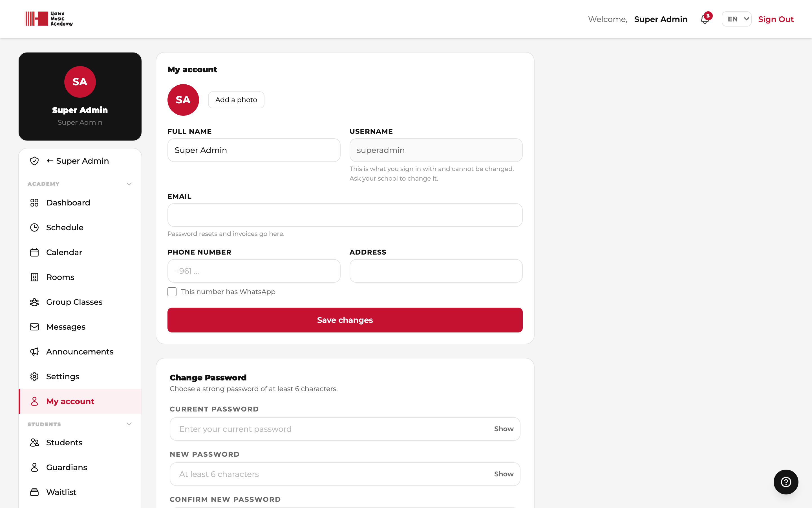Go to Schedule in the sidebar

click(80, 227)
